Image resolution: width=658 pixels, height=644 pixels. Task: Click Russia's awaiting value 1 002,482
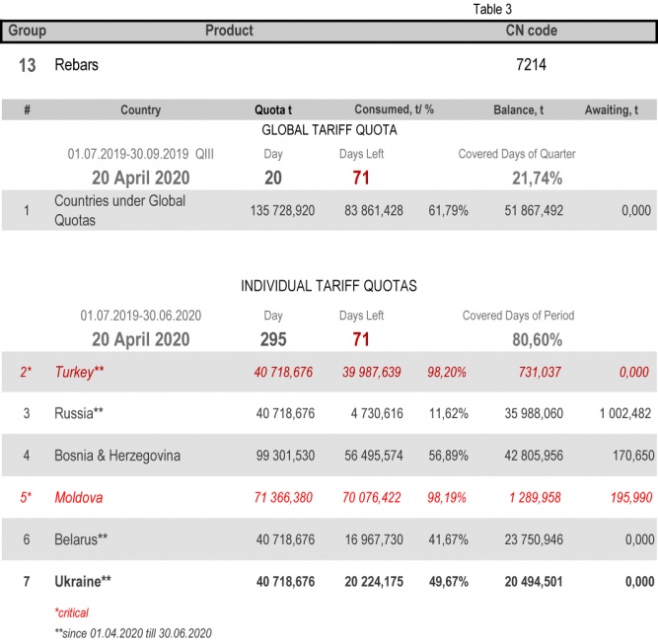[x=618, y=413]
